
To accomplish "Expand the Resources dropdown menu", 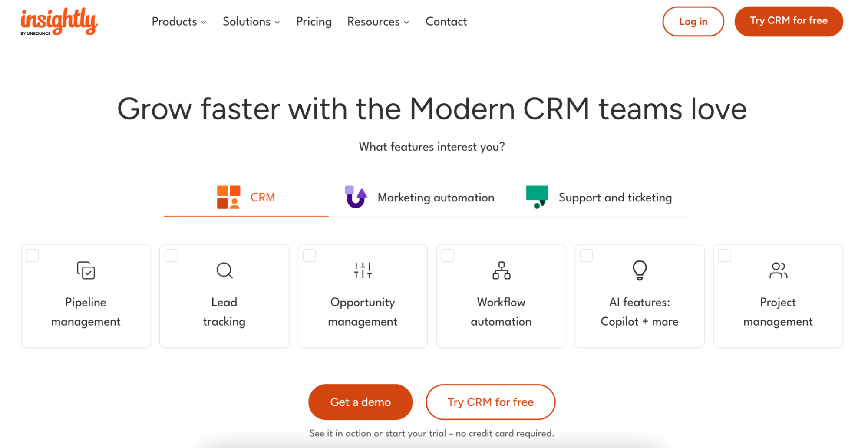I will tap(378, 22).
